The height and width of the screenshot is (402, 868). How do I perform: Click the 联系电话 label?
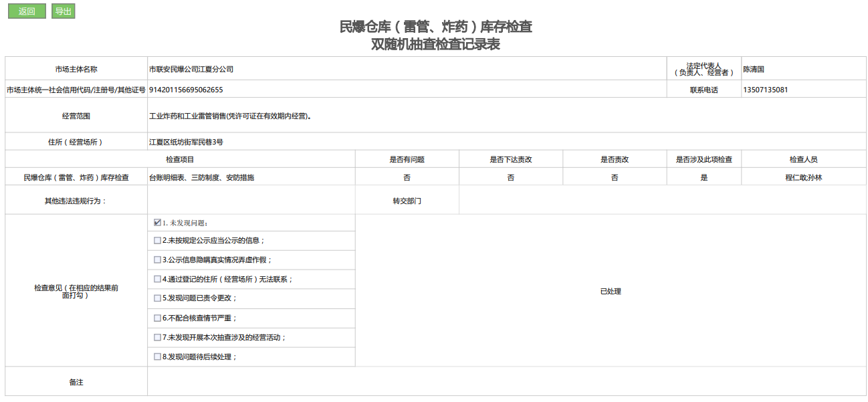tap(704, 90)
